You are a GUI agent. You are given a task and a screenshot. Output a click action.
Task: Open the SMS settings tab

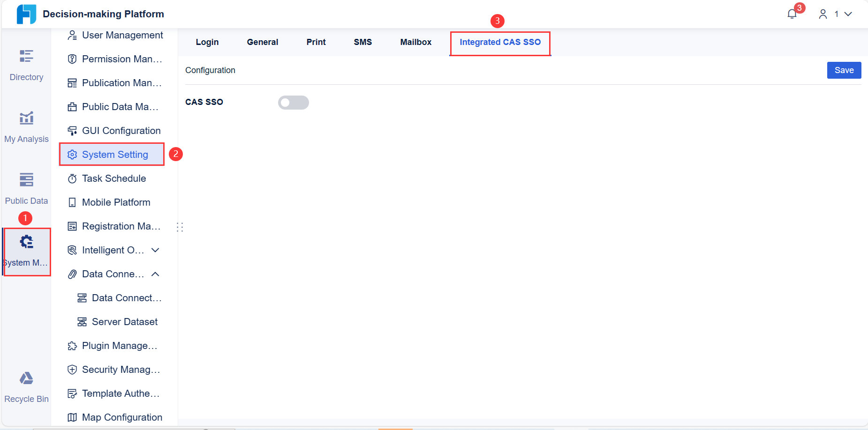coord(362,42)
